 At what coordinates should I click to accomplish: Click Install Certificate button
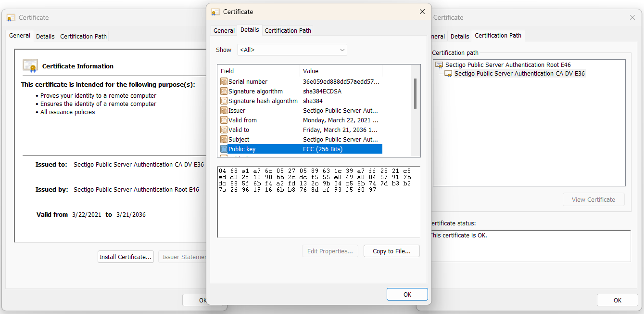click(x=126, y=257)
